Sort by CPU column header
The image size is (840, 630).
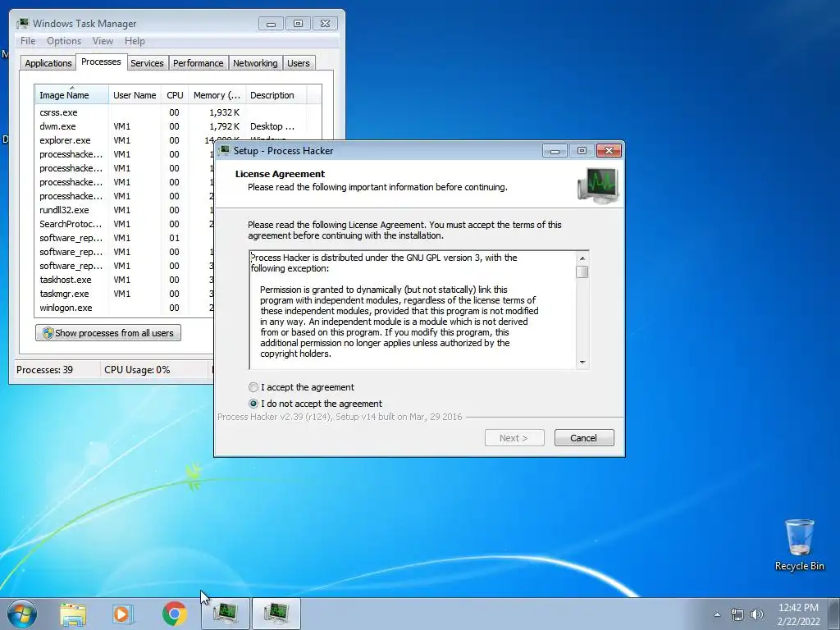(x=175, y=95)
